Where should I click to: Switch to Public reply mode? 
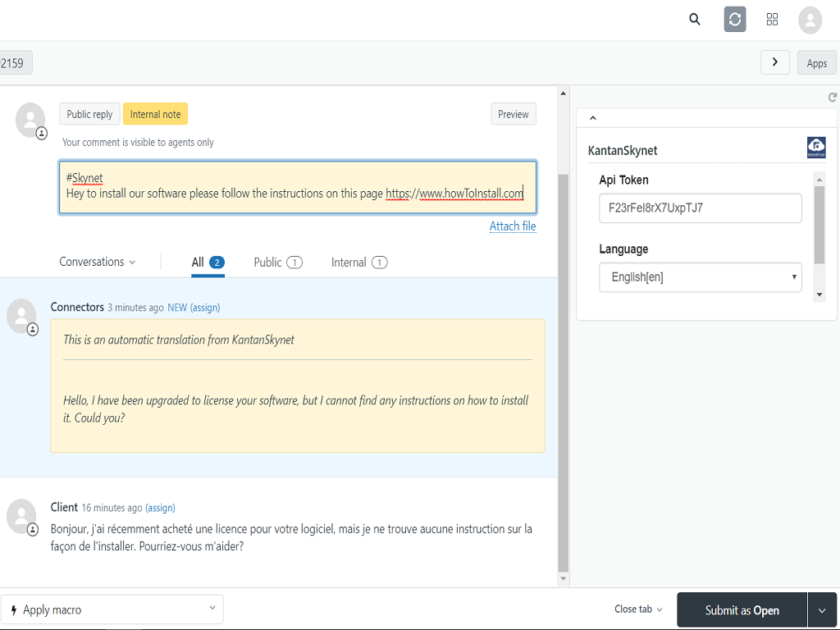coord(89,114)
